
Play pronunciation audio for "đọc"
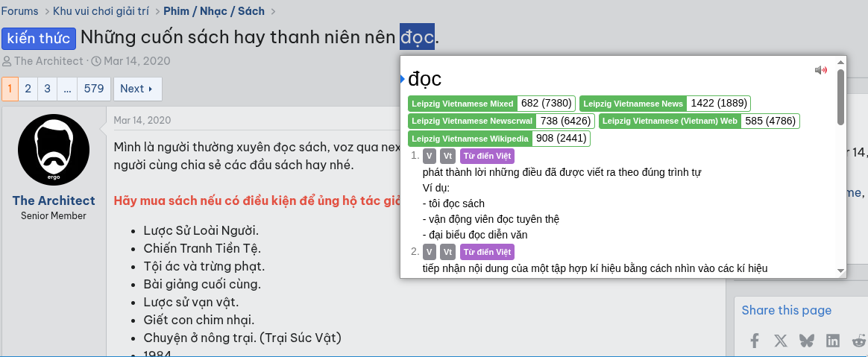820,70
